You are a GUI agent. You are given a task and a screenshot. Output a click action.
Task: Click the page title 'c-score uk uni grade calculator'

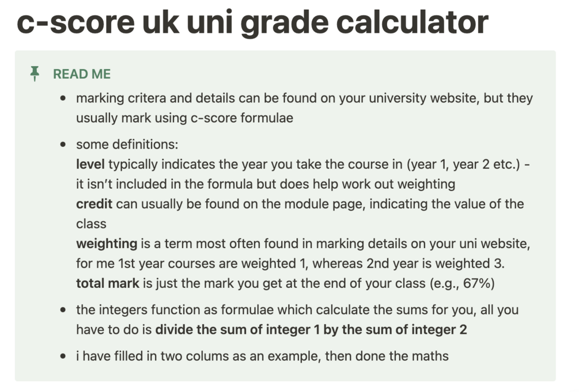tap(252, 22)
